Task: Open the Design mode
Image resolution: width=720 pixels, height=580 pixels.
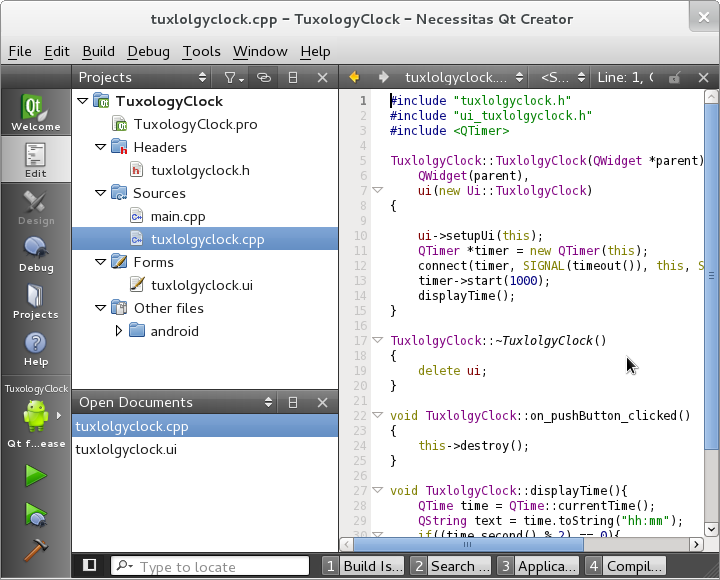Action: 36,207
